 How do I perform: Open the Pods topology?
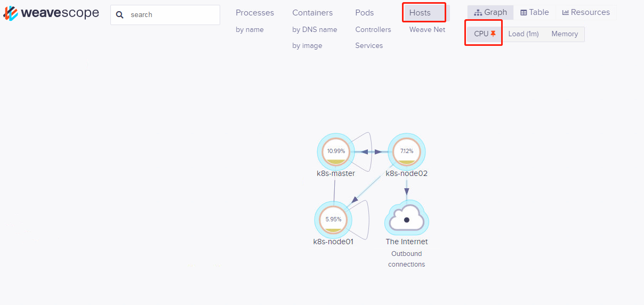pos(365,13)
